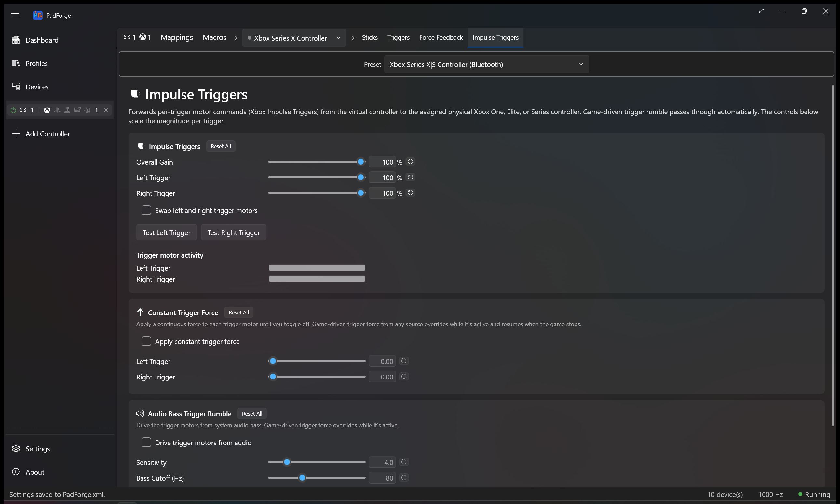Toggle the green power icon for controller 1
Viewport: 840px width, 504px height.
[x=13, y=110]
